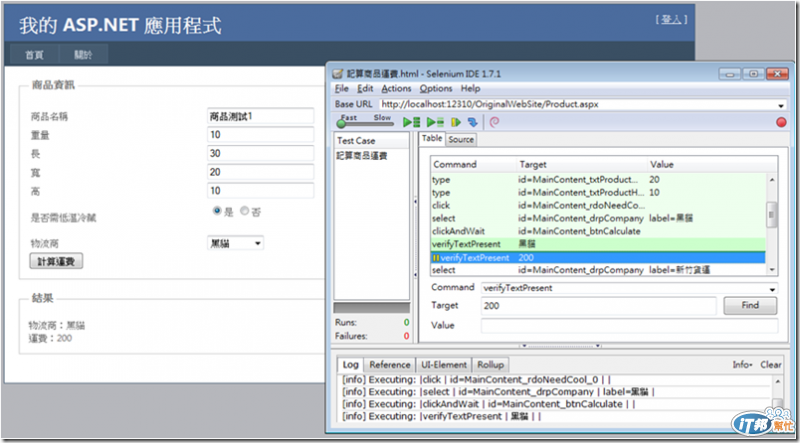Switch to the Rollup tab

click(x=490, y=364)
